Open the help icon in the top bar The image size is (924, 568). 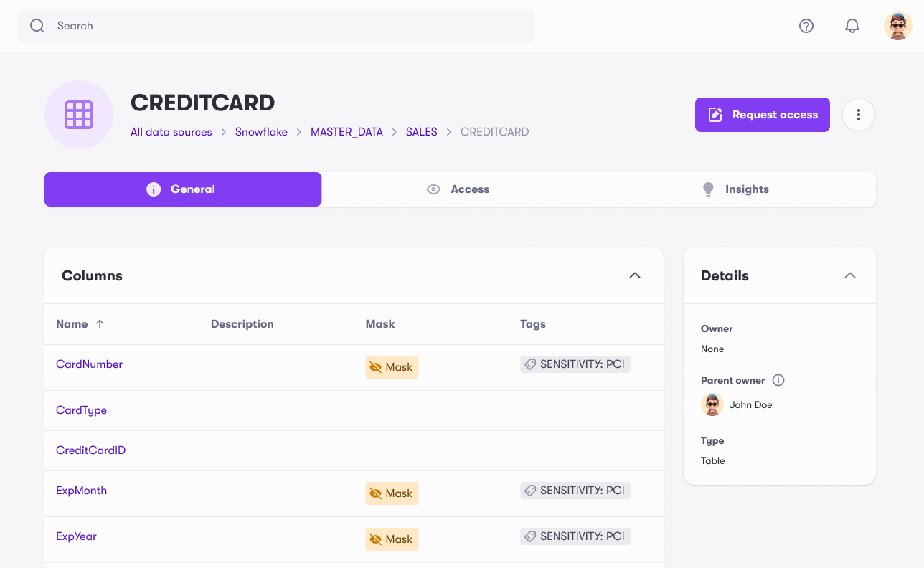(x=806, y=25)
